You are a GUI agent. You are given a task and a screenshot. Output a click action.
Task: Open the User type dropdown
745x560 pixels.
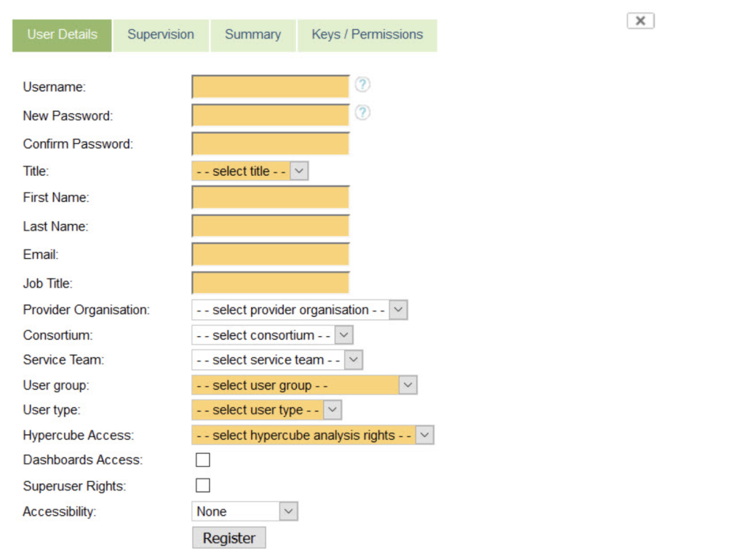coord(266,410)
